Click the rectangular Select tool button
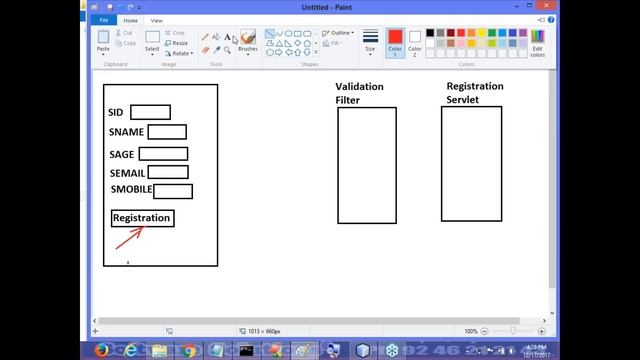 tap(152, 37)
